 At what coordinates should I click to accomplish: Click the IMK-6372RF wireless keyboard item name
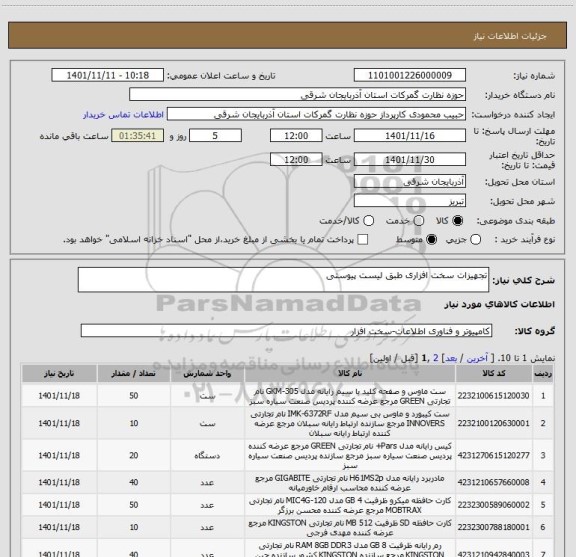click(350, 424)
